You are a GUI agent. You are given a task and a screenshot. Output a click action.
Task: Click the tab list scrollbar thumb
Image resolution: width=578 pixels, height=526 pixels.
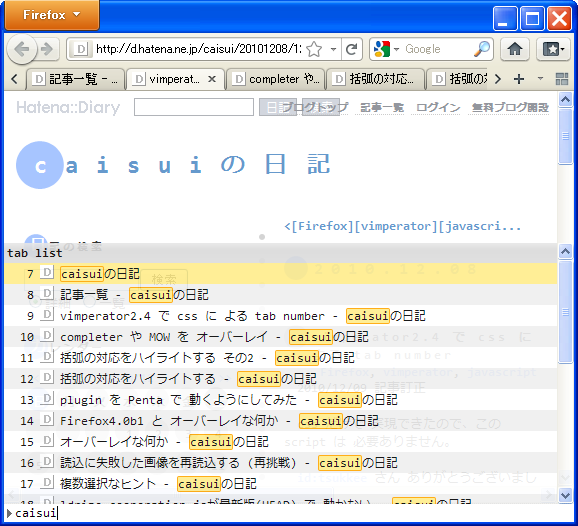point(565,312)
